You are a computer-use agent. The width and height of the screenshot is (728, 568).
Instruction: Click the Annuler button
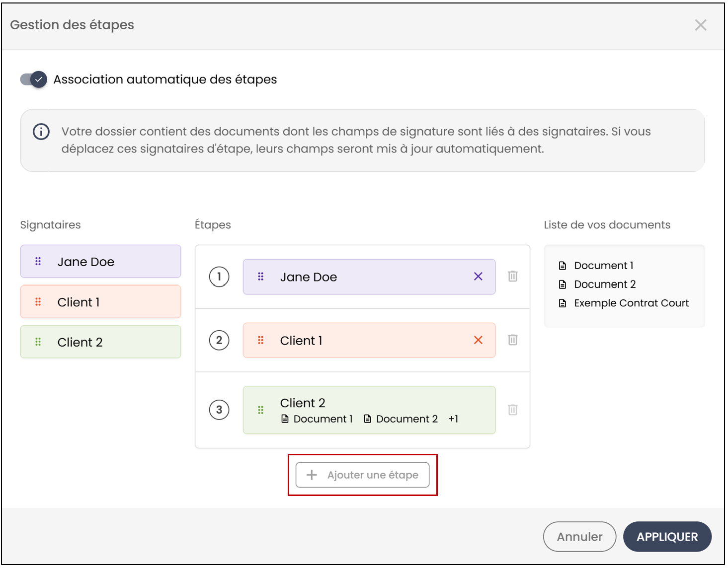(579, 537)
